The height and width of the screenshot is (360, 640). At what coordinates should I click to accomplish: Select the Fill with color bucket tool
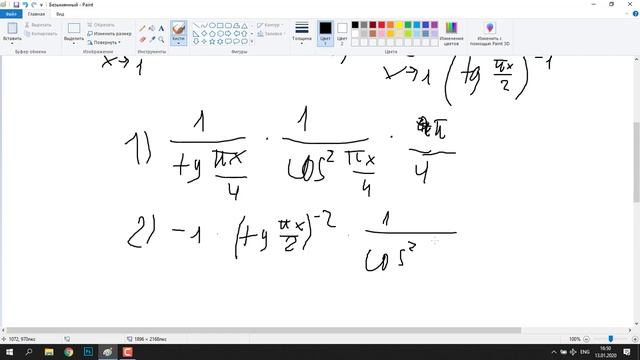(152, 28)
